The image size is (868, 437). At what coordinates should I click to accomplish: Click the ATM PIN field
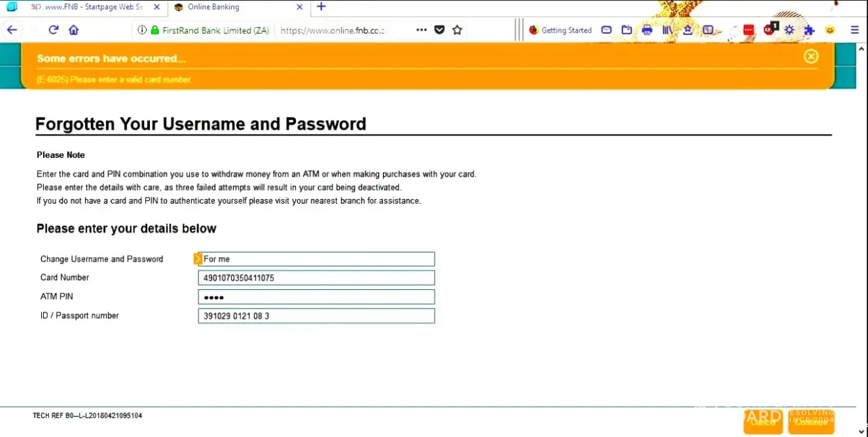click(x=316, y=297)
